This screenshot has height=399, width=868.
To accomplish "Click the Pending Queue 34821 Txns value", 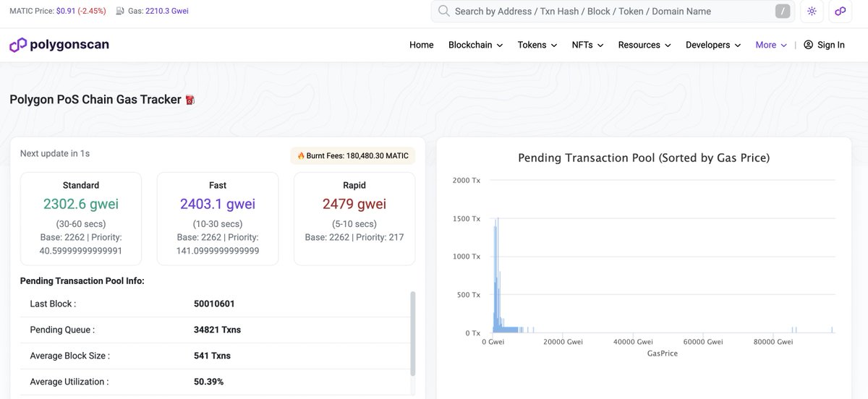I will tap(217, 330).
